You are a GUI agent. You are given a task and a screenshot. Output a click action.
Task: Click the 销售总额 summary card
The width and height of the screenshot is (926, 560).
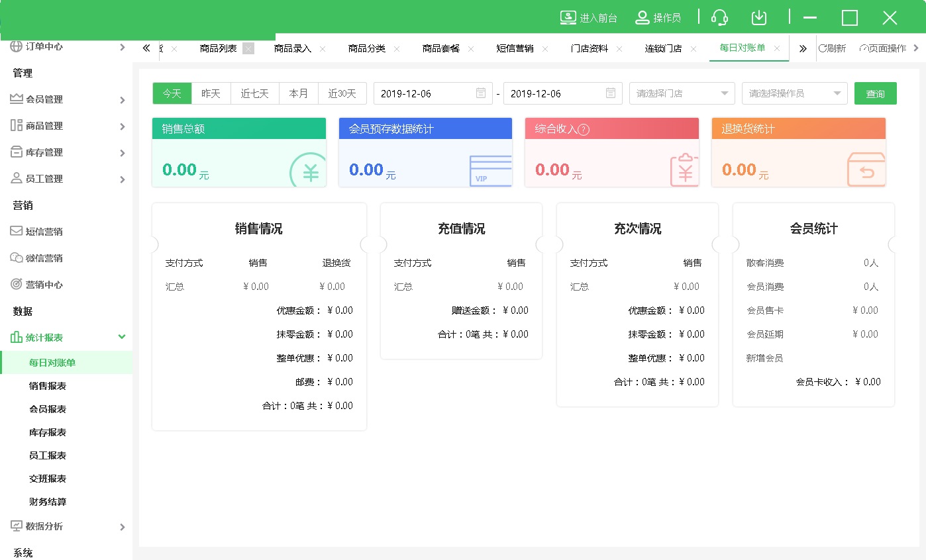239,152
